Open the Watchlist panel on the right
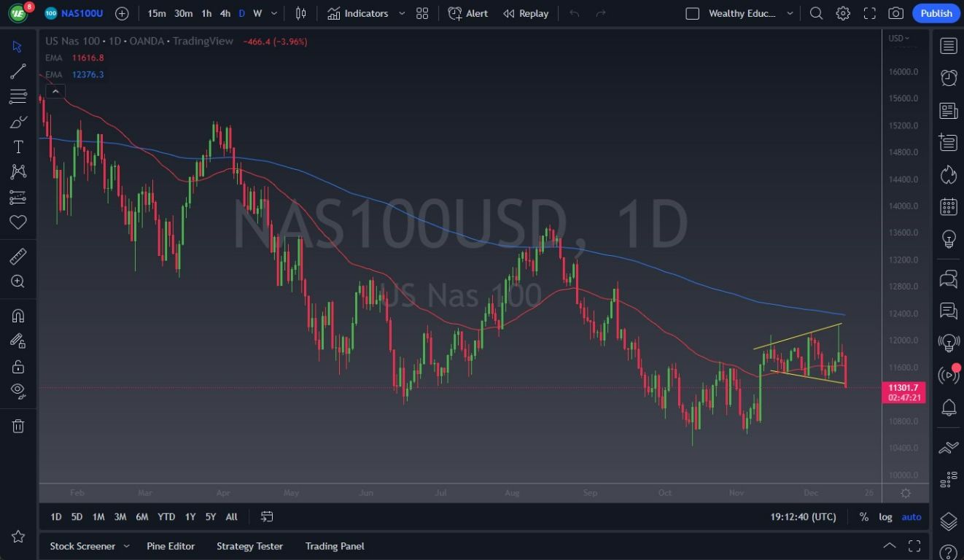 [948, 45]
